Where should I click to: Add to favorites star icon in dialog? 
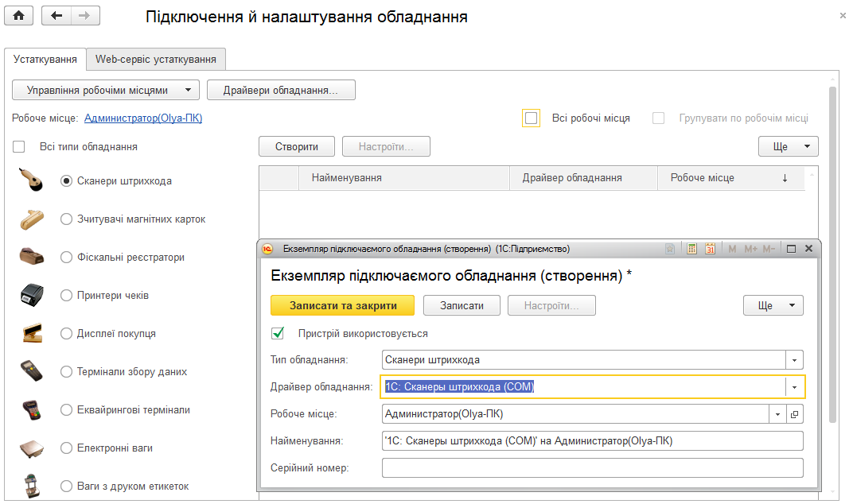(670, 249)
